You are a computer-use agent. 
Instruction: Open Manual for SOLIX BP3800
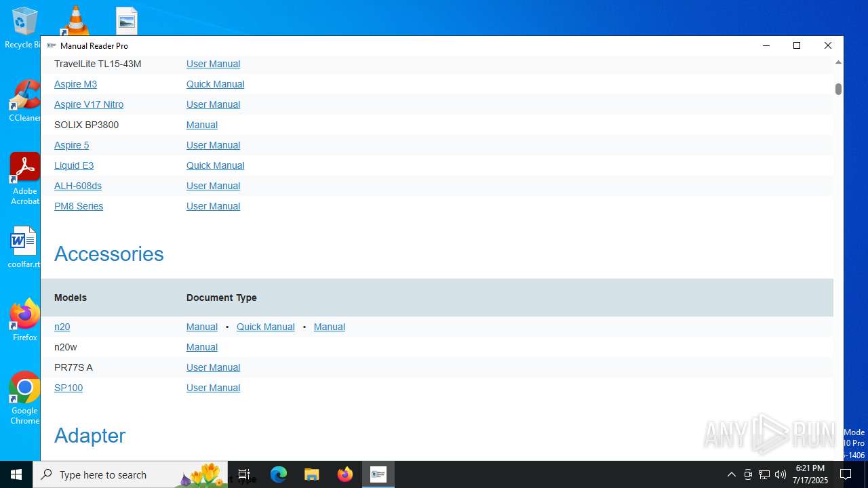click(202, 125)
